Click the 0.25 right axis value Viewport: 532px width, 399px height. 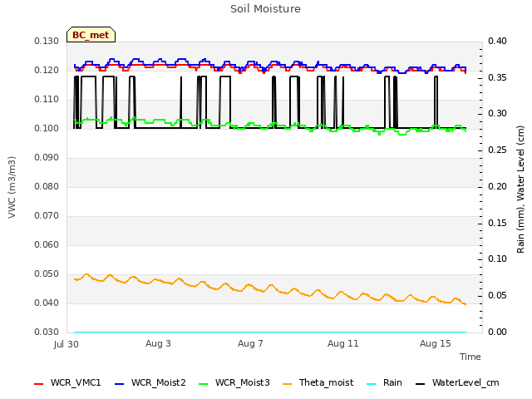[497, 150]
